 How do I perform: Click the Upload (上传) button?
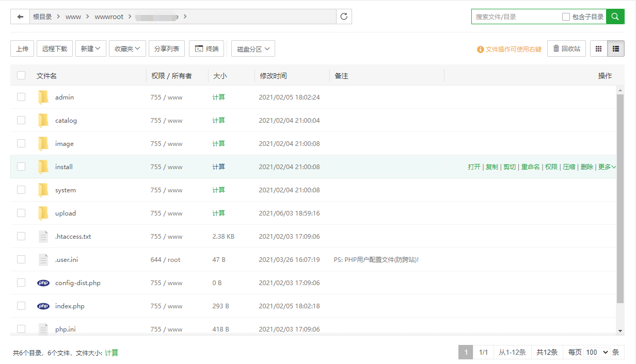pyautogui.click(x=22, y=49)
